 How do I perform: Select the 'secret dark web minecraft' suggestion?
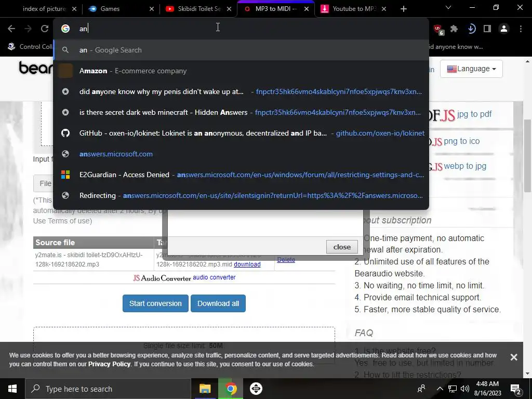241,112
